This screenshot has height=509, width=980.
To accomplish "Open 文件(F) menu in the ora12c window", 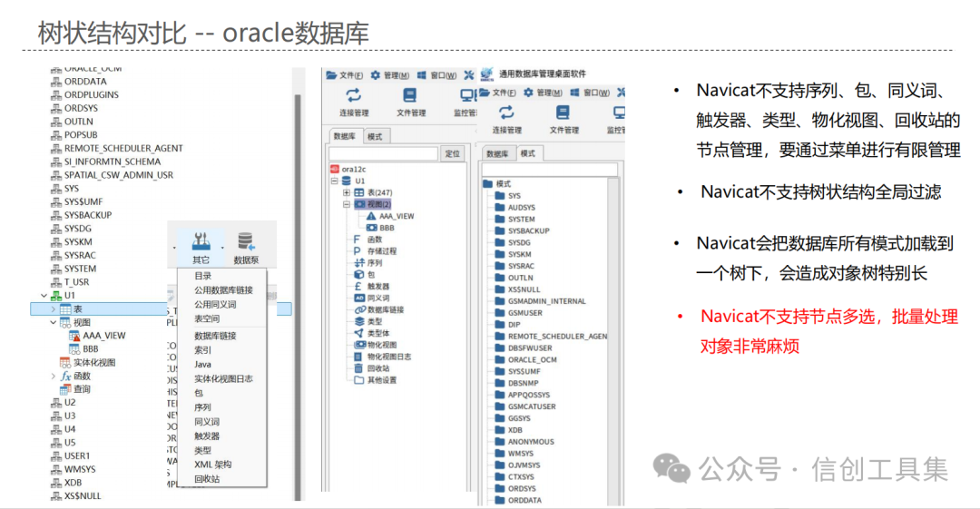I will tap(345, 75).
